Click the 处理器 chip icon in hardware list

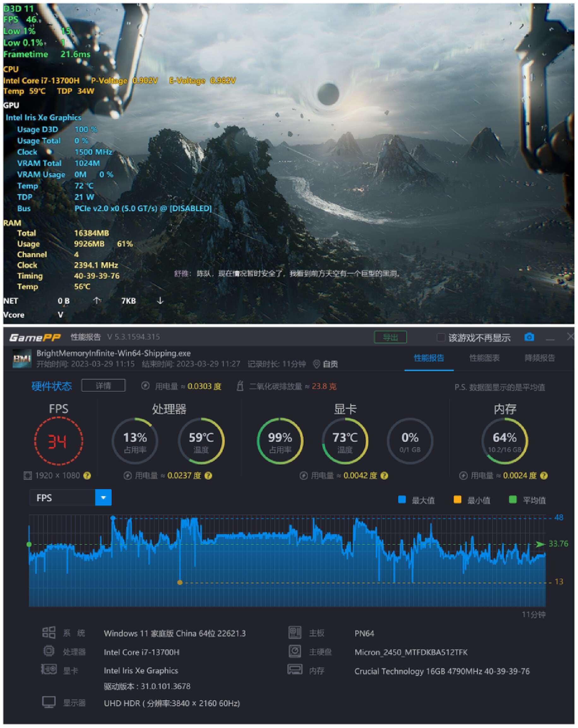click(x=49, y=651)
